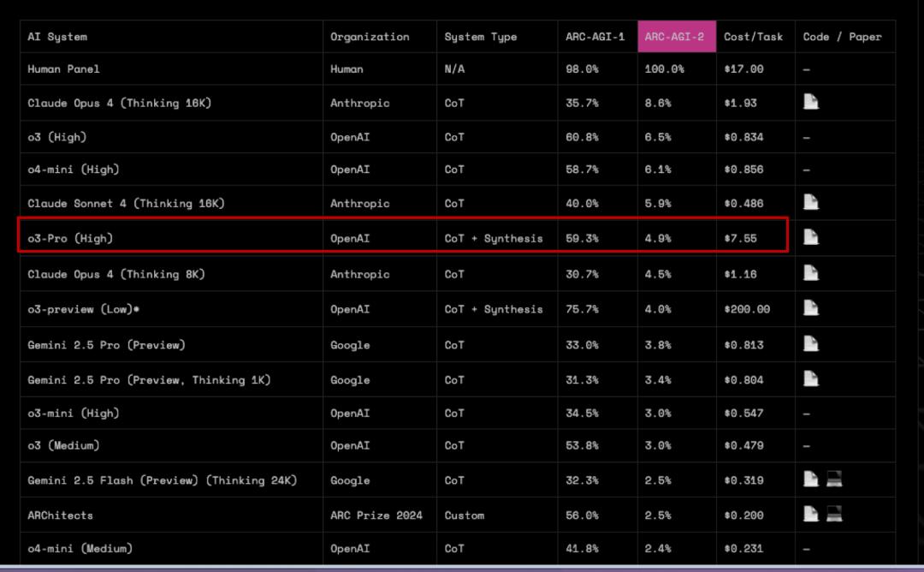The image size is (924, 572).
Task: Click the "Custom" system type cell
Action: [465, 515]
